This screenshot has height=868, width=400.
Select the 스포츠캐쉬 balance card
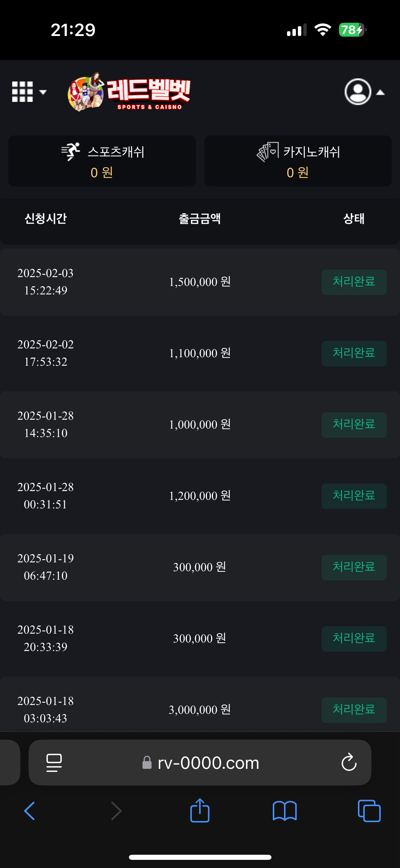click(102, 161)
